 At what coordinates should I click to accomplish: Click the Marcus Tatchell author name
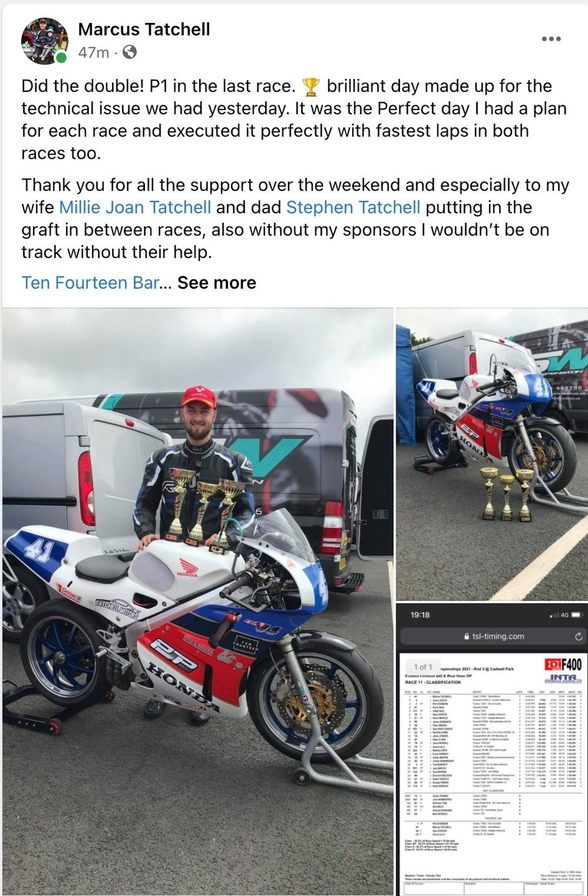pyautogui.click(x=144, y=29)
